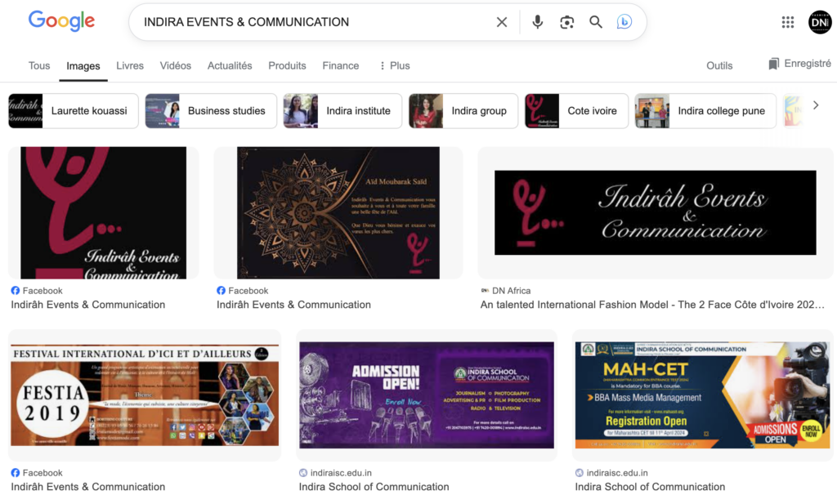Click the DN Africa source label

(505, 291)
